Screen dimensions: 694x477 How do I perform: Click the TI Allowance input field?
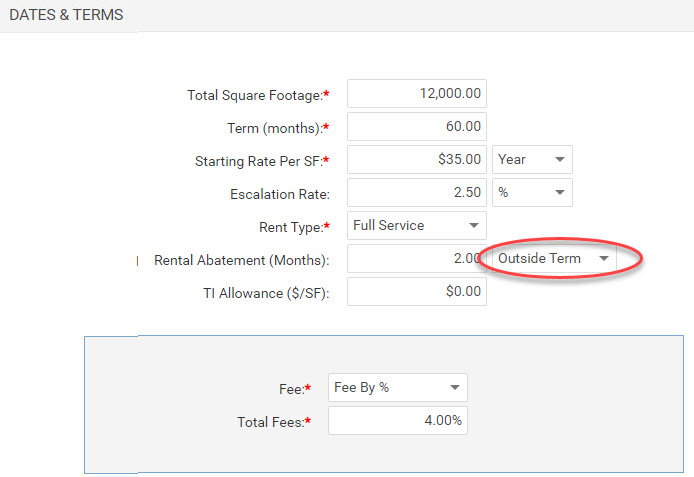(416, 292)
